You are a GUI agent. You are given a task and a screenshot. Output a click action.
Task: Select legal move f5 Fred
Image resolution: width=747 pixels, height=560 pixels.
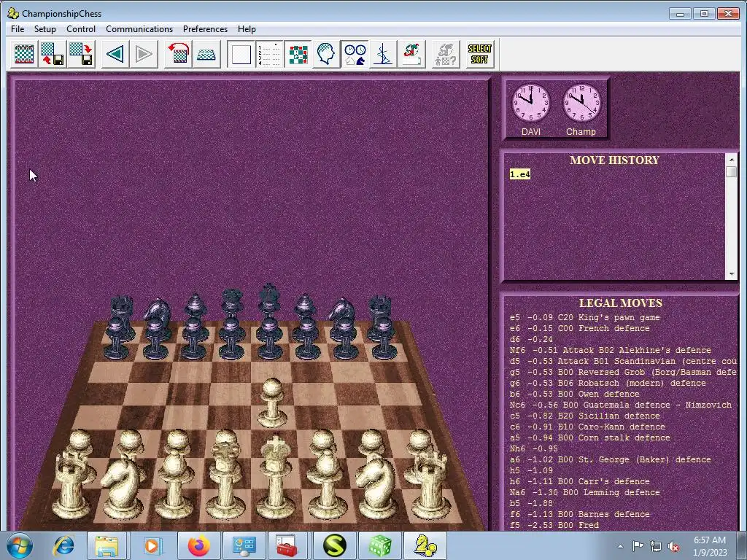(554, 526)
